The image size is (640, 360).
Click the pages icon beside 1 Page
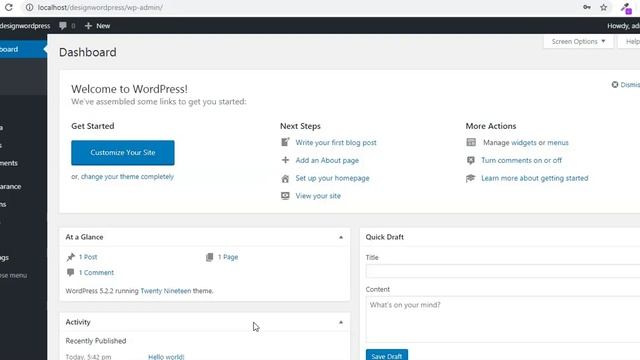pos(209,257)
